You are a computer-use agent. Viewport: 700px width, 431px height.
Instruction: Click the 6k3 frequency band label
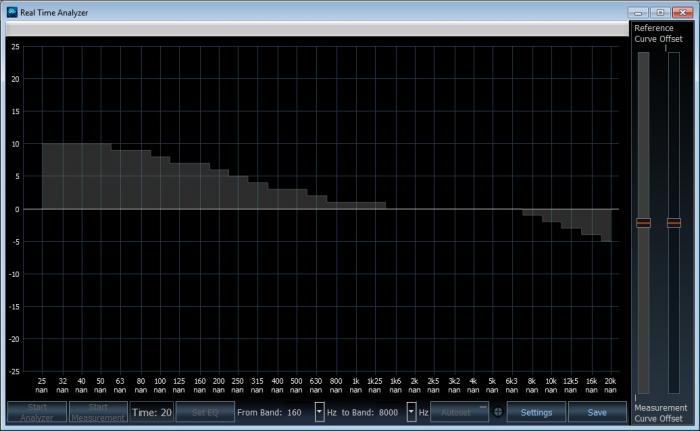pos(511,381)
